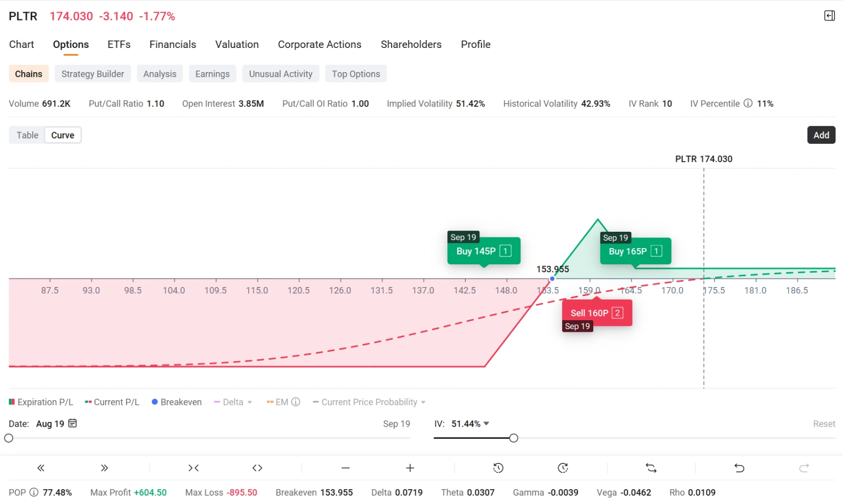This screenshot has width=843, height=504.
Task: Click the Put/Call Ratio 1.10 stat
Action: [126, 103]
